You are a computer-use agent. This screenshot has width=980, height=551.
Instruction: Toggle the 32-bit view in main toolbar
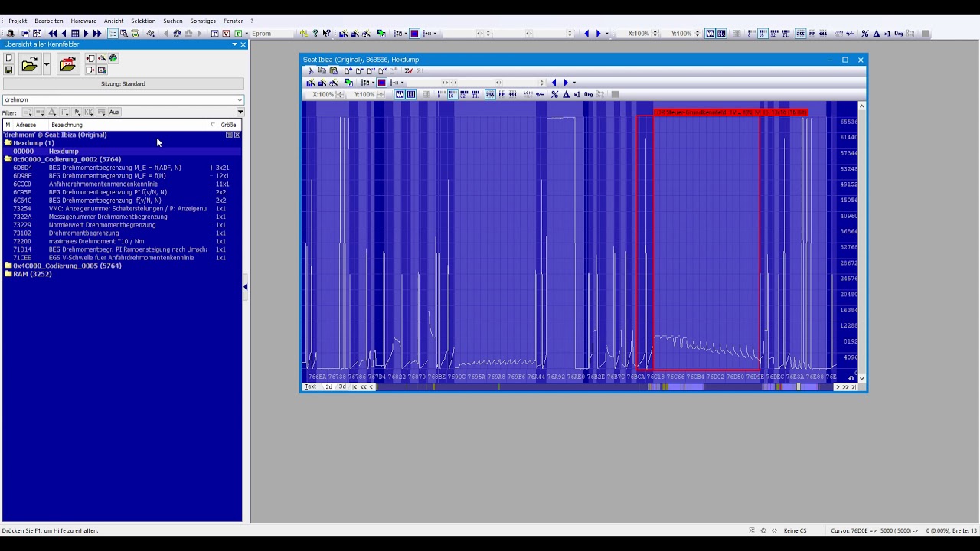(x=774, y=34)
